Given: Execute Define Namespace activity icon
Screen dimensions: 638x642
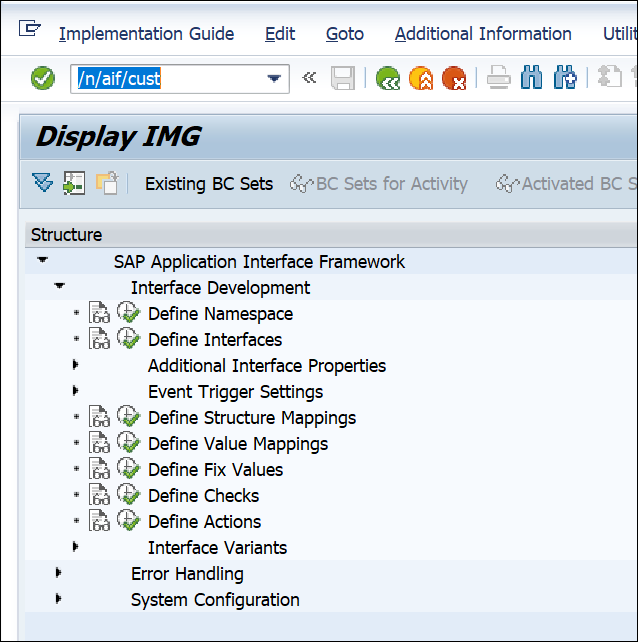Looking at the screenshot, I should click(x=129, y=313).
